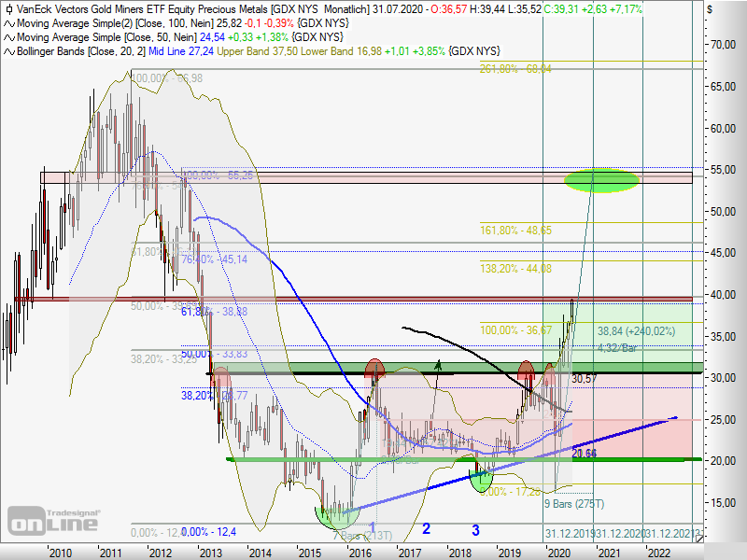Screen dimensions: 747x560
Task: Click the $ currency label above price axis
Action: [710, 9]
